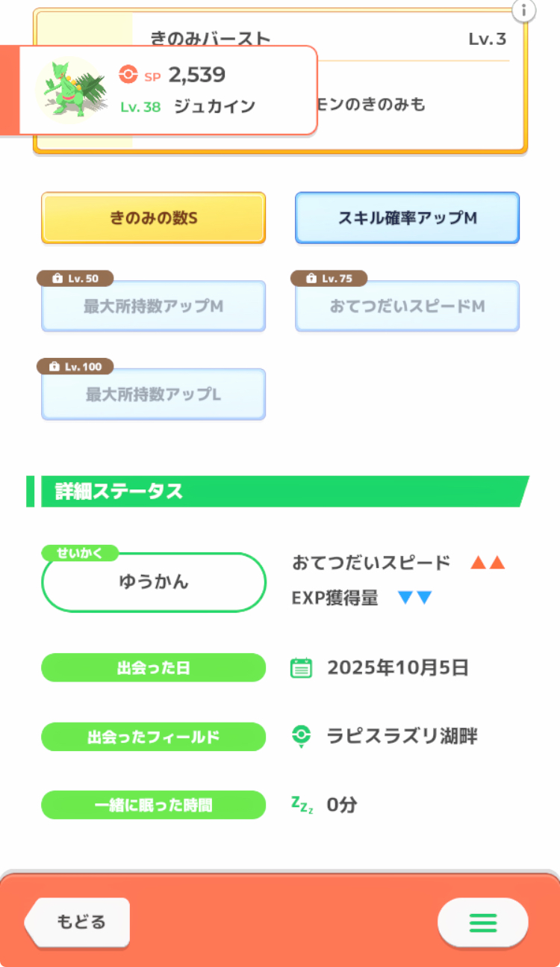The width and height of the screenshot is (560, 967).
Task: Click the SP Poké Ball icon
Action: pos(128,75)
